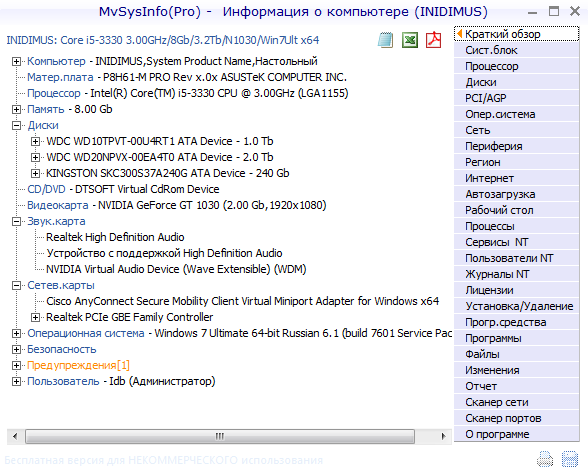Open the Сервисы NT section
588x472 pixels.
516,242
